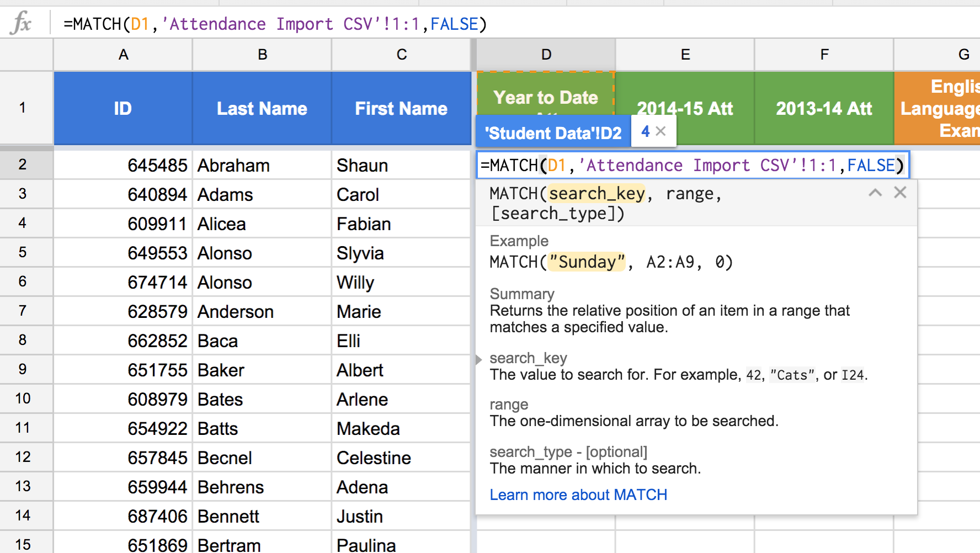980x553 pixels.
Task: Click the 2013-14 Att header cell
Action: click(x=824, y=108)
